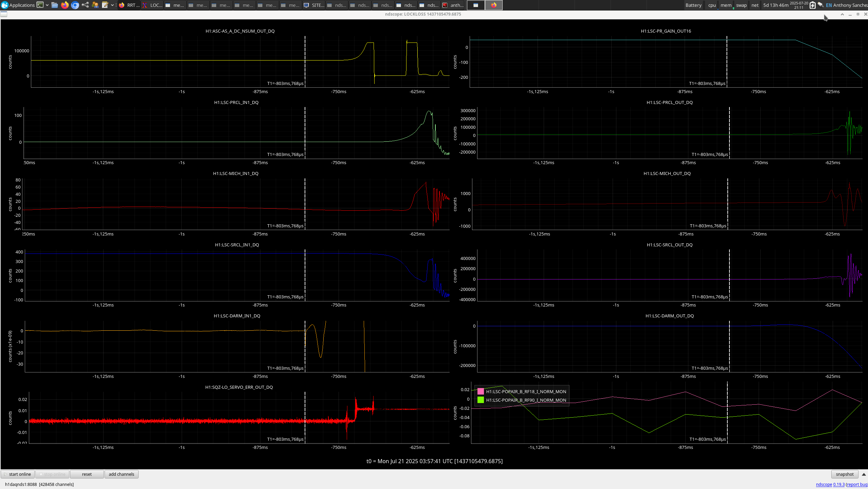
Task: Open the report bug link
Action: coord(857,485)
